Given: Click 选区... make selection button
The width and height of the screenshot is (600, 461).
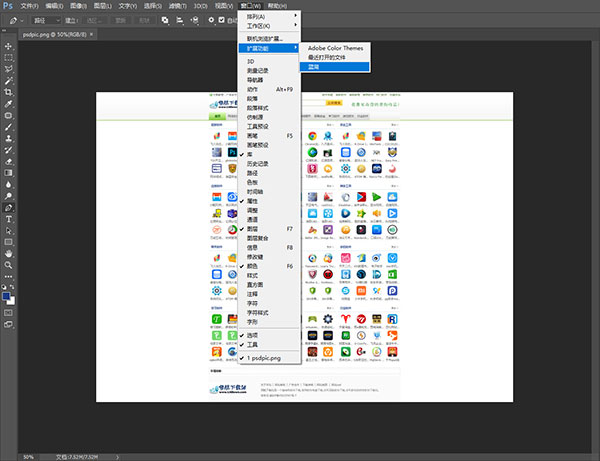Looking at the screenshot, I should coord(94,21).
